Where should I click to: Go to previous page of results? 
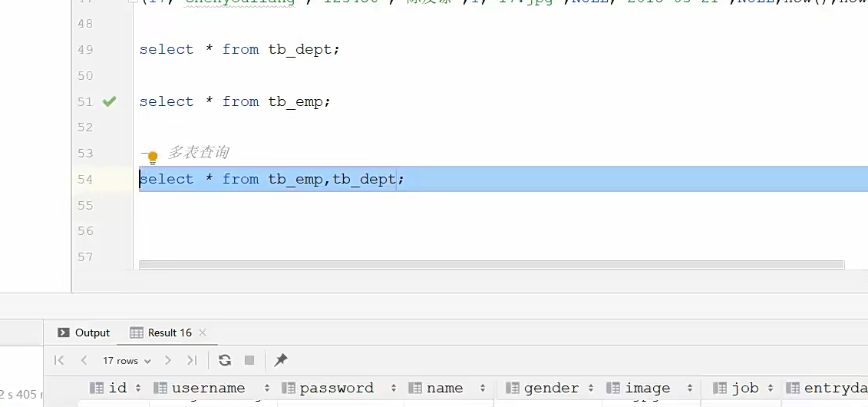pyautogui.click(x=84, y=360)
